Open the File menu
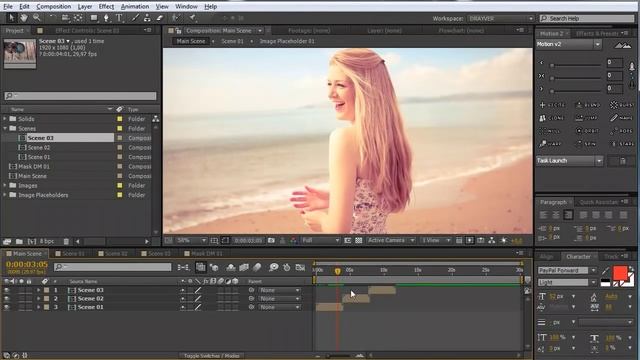The image size is (640, 360). [8, 7]
